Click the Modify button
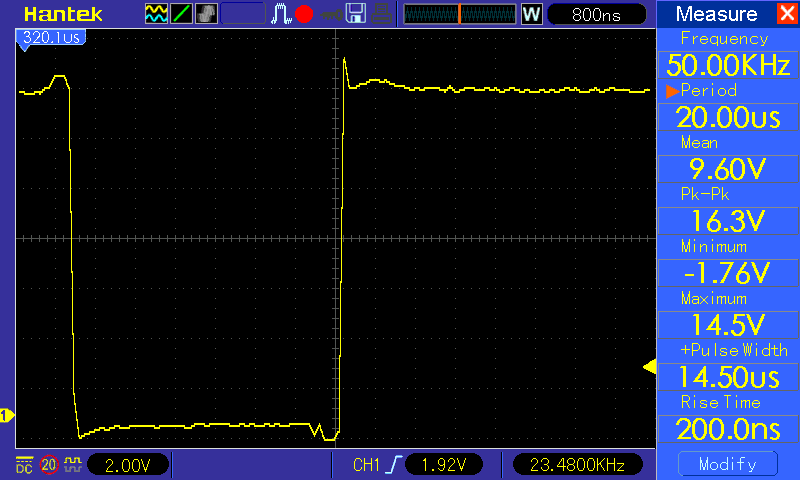Viewport: 800px width, 480px height. click(x=728, y=464)
